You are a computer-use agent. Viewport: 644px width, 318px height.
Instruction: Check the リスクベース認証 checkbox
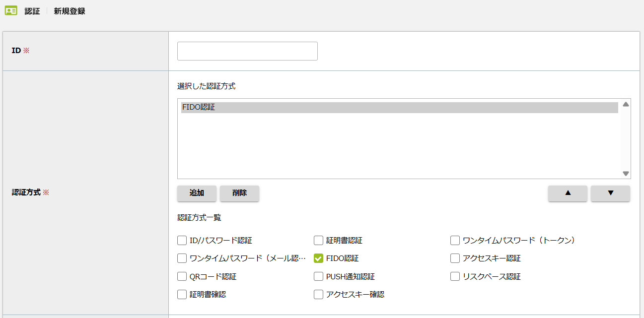click(x=455, y=276)
